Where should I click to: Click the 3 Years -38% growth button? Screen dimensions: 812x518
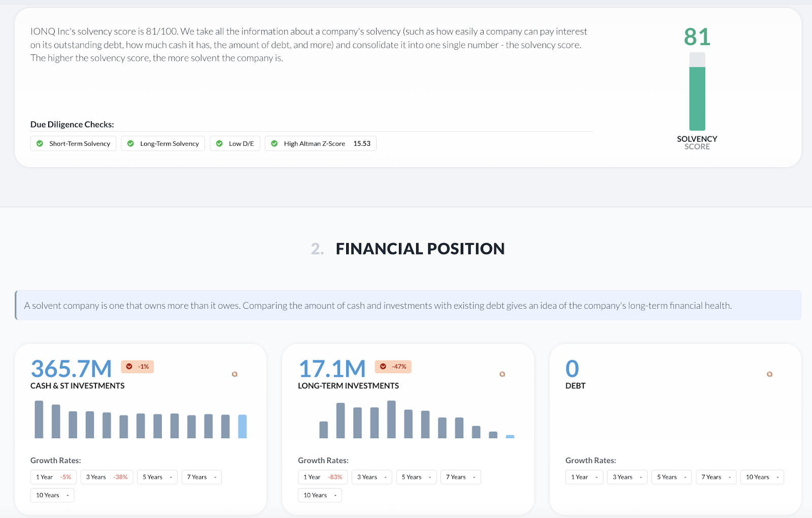(107, 477)
